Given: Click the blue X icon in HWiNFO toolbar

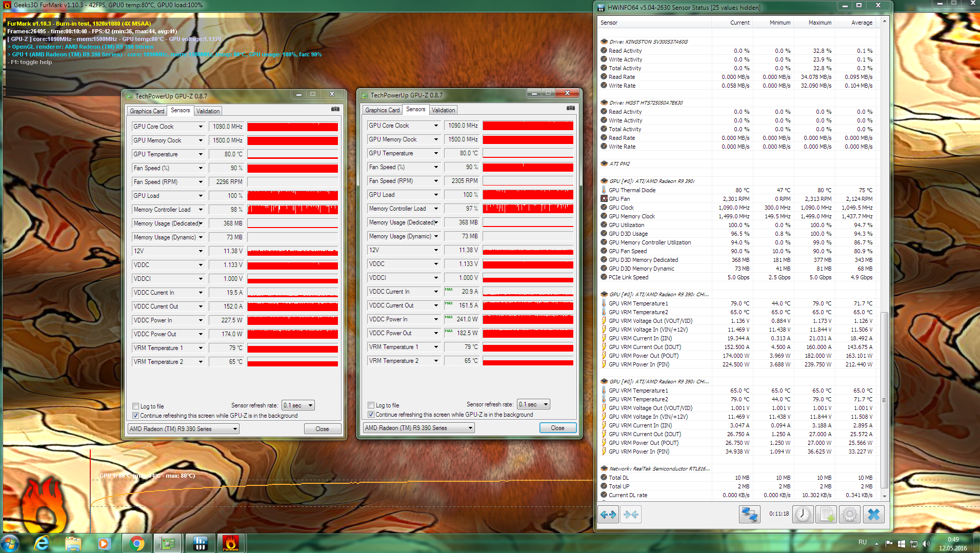Looking at the screenshot, I should [874, 514].
